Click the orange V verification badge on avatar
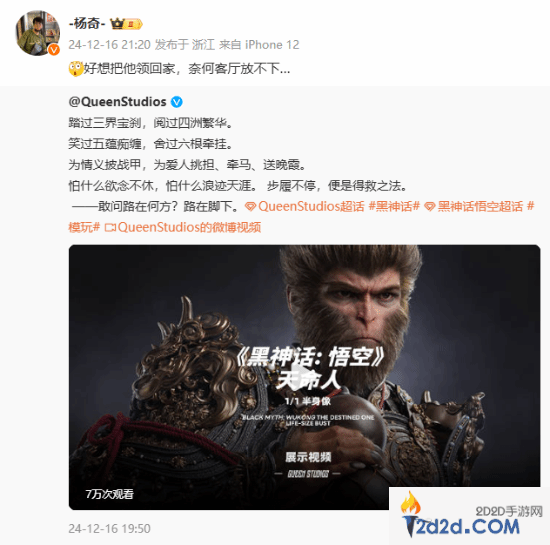 tap(53, 49)
